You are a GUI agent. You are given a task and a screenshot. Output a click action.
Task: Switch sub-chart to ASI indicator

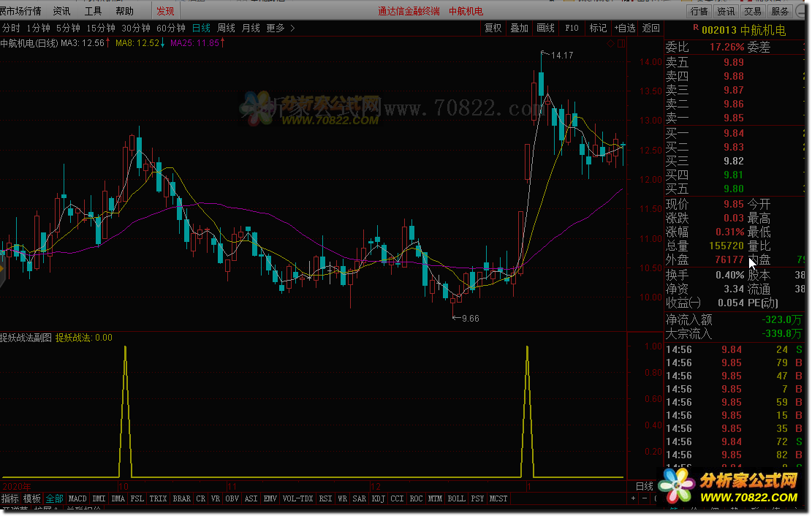251,498
